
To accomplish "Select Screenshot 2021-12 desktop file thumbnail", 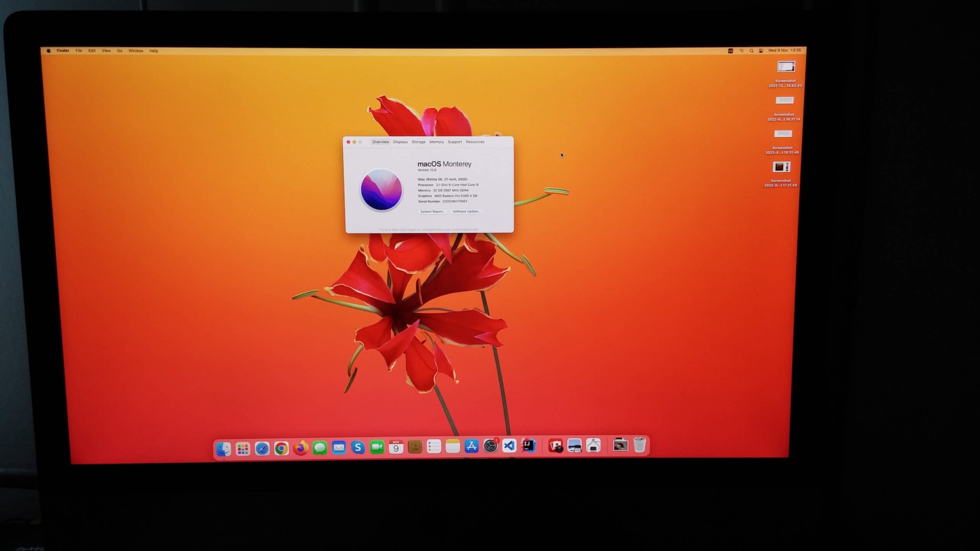I will coord(786,67).
